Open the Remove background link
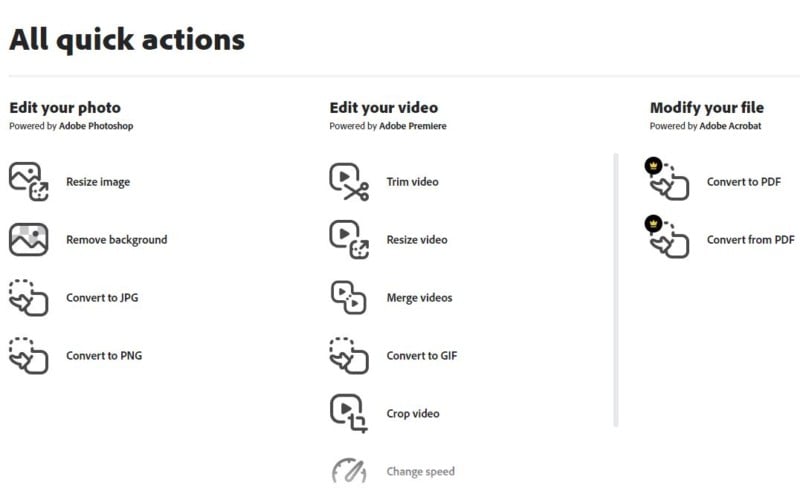Viewport: 800px width, 497px height. tap(117, 240)
